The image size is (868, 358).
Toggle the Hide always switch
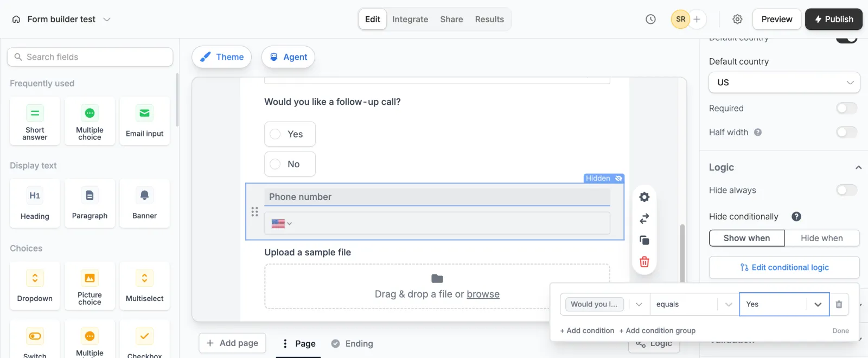[x=846, y=190]
